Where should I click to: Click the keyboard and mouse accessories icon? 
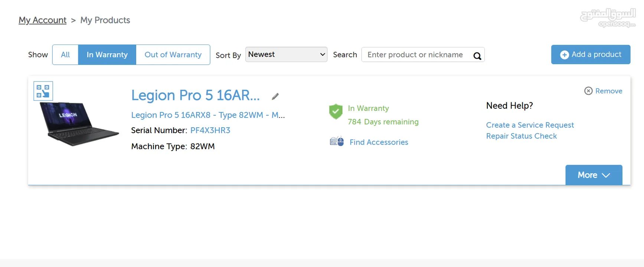point(337,141)
